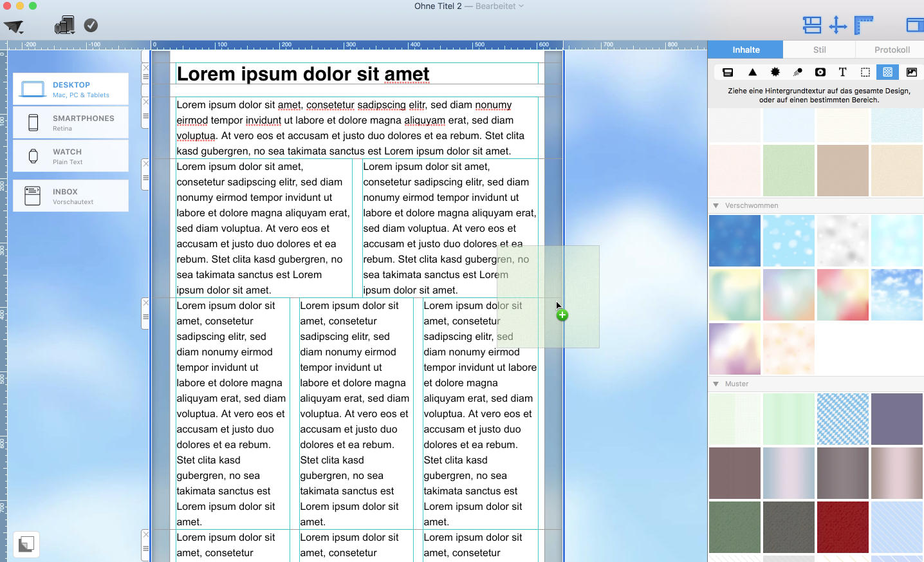Click the Inbox preview text icon
The image size is (924, 562).
click(x=32, y=196)
